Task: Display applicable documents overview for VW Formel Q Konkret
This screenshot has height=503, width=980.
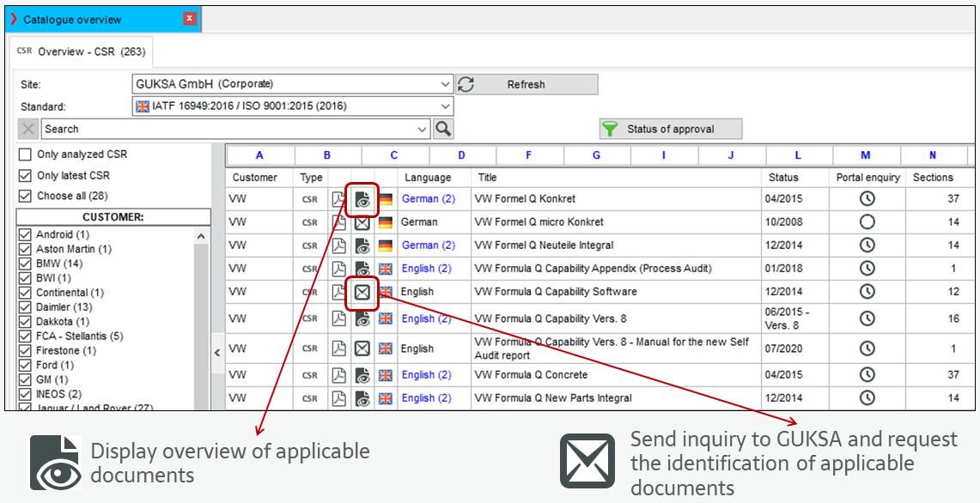Action: (x=362, y=199)
